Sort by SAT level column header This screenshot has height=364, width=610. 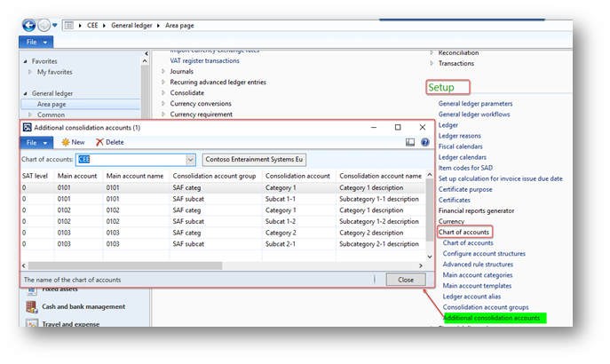click(35, 176)
